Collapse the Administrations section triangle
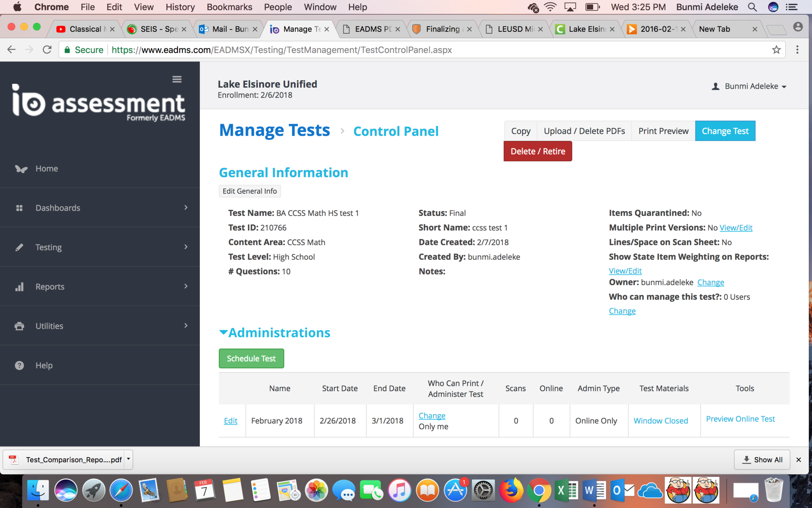Viewport: 812px width, 508px height. point(223,333)
